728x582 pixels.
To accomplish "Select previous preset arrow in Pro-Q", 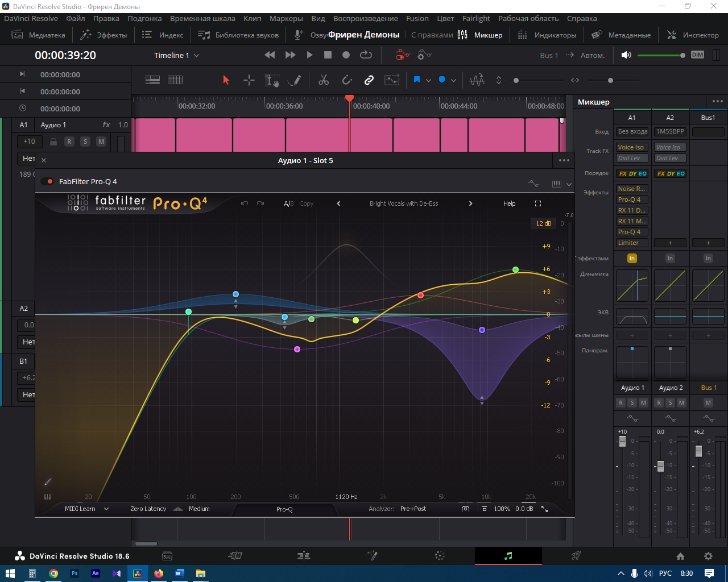I will [338, 203].
